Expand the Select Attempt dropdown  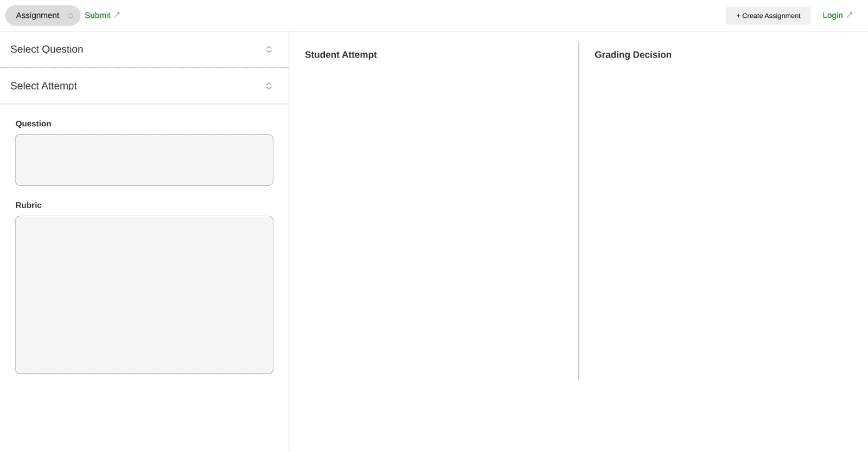pos(144,86)
